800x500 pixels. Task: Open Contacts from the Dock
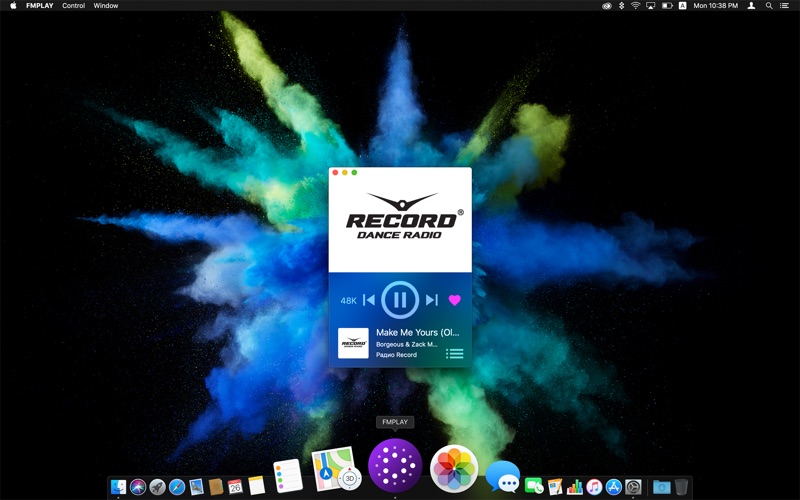click(x=216, y=487)
